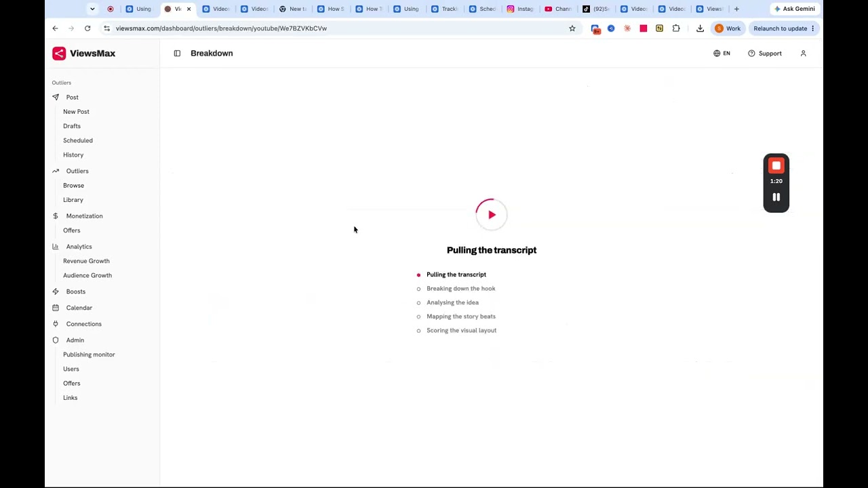The image size is (868, 488).
Task: Click the Post paper-plane icon
Action: [56, 98]
